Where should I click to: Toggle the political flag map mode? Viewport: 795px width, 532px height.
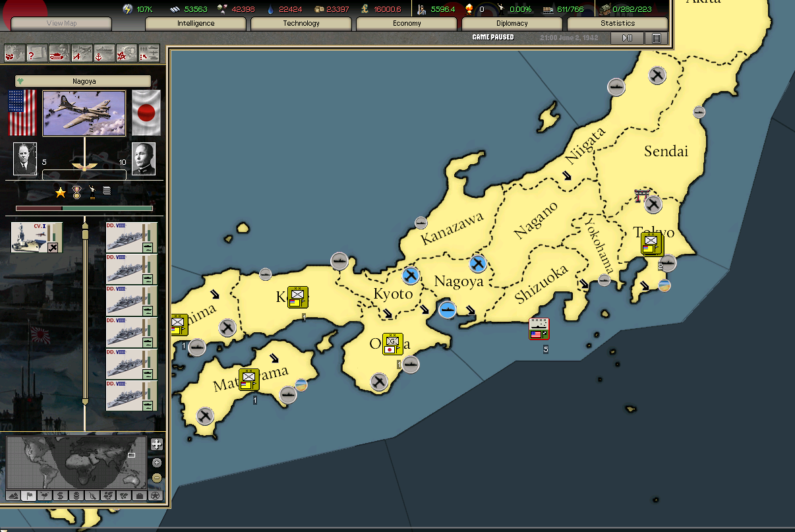click(29, 496)
